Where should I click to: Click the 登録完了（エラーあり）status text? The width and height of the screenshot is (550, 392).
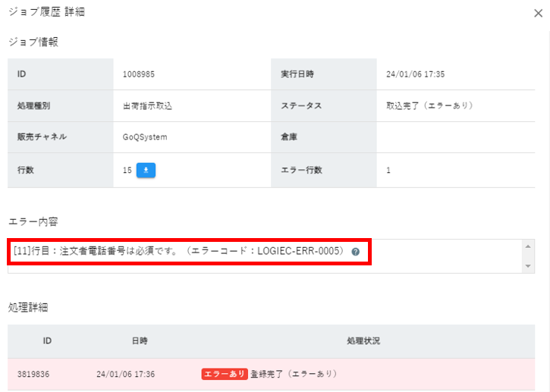(x=294, y=374)
